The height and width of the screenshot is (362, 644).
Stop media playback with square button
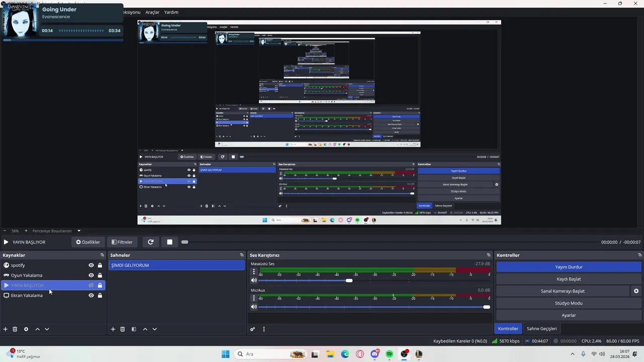[170, 242]
